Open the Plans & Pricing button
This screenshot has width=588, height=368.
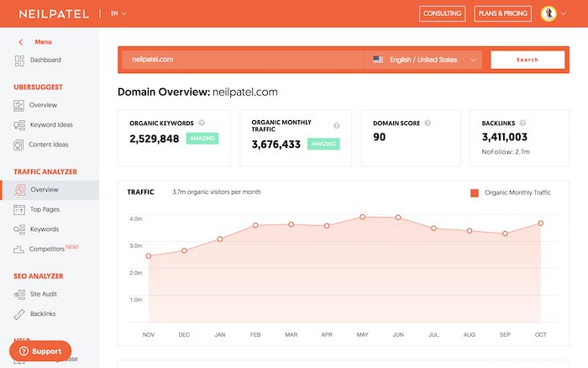(x=502, y=13)
